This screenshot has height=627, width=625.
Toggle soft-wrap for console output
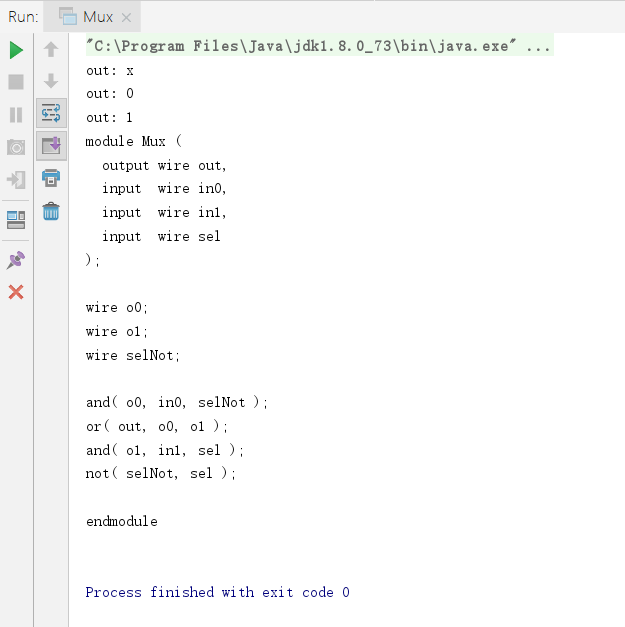51,113
